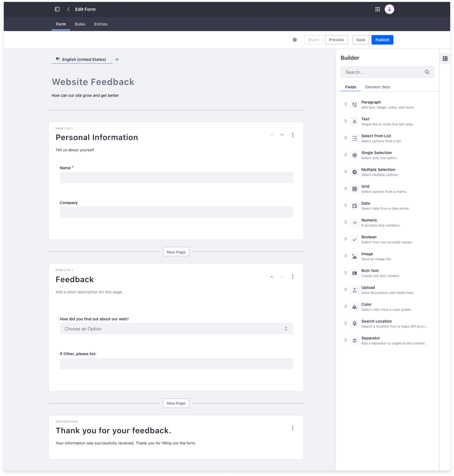Click the Publish button

pyautogui.click(x=382, y=40)
